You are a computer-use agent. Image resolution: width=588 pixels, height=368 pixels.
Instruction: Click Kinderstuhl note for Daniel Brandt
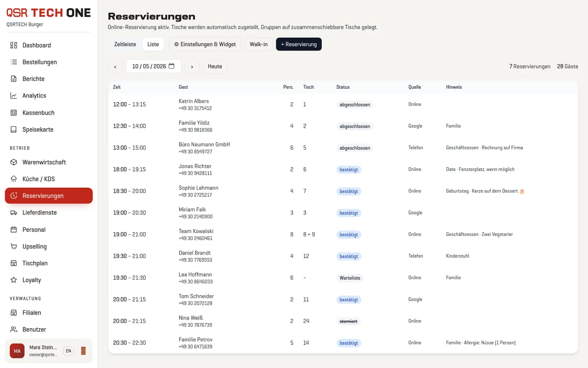457,256
